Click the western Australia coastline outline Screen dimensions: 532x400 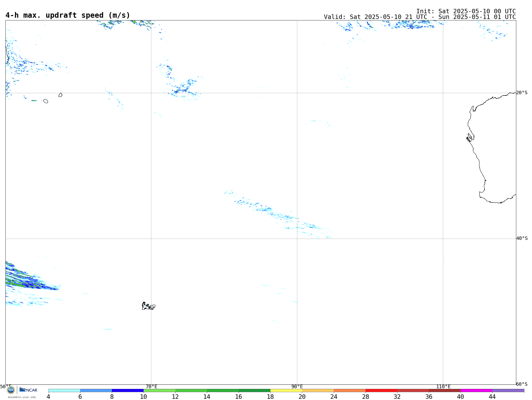[491, 148]
